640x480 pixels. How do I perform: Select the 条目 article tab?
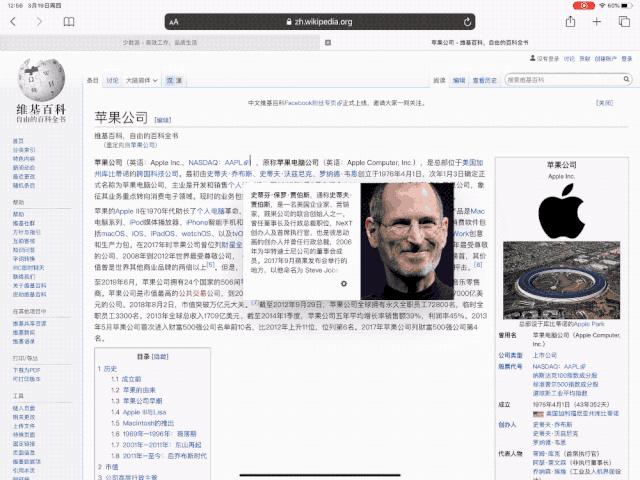click(93, 80)
